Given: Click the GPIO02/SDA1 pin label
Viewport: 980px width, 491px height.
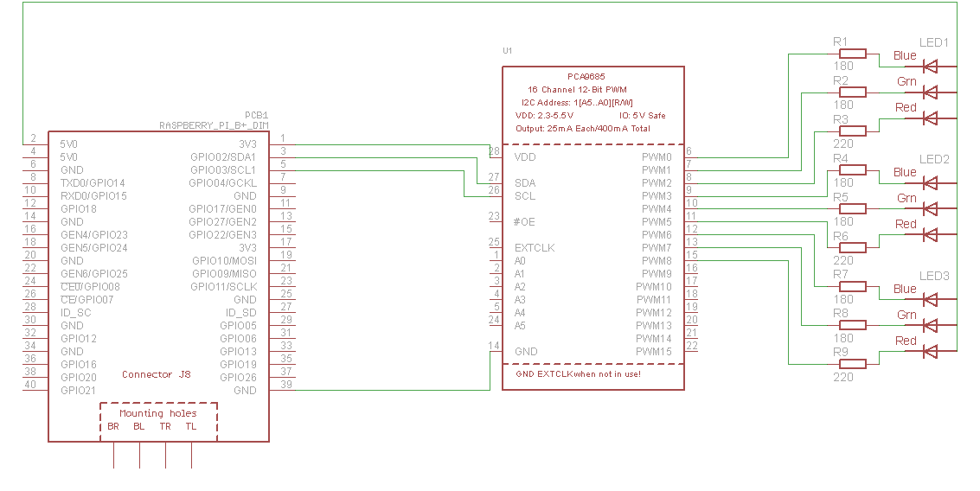Looking at the screenshot, I should pyautogui.click(x=223, y=156).
